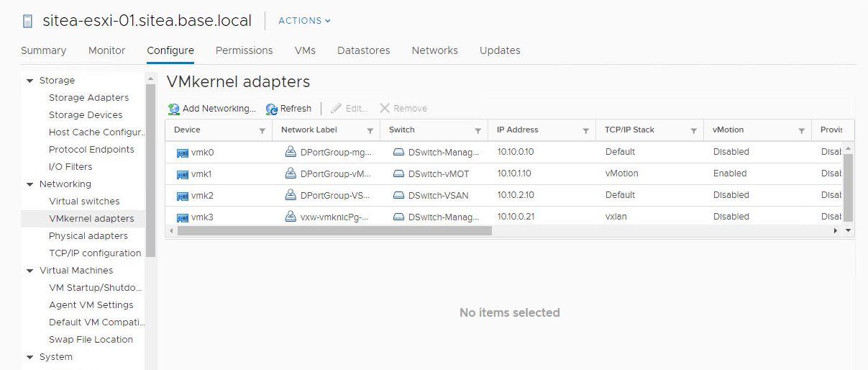868x370 pixels.
Task: Click the DPortGroup-vMOT port group icon
Action: click(x=291, y=173)
